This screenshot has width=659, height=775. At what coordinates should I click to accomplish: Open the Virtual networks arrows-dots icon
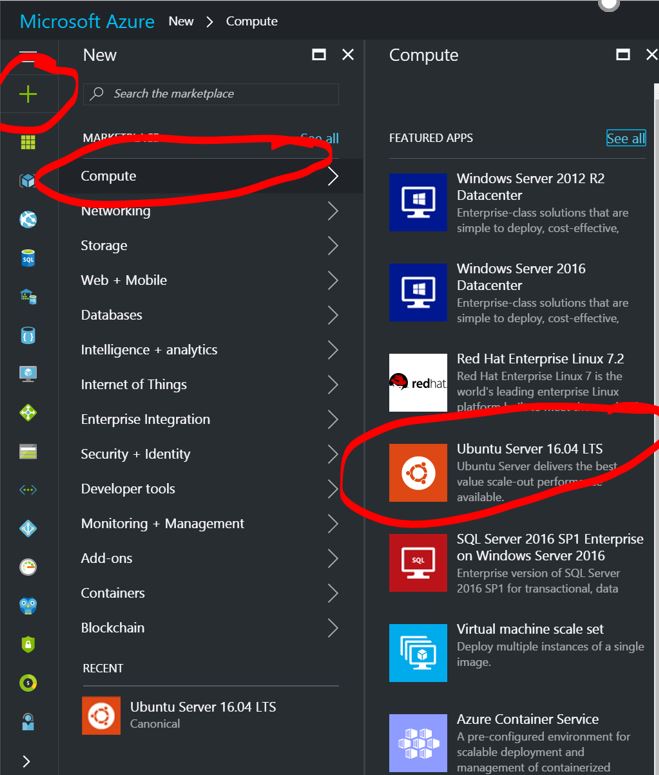(x=28, y=490)
